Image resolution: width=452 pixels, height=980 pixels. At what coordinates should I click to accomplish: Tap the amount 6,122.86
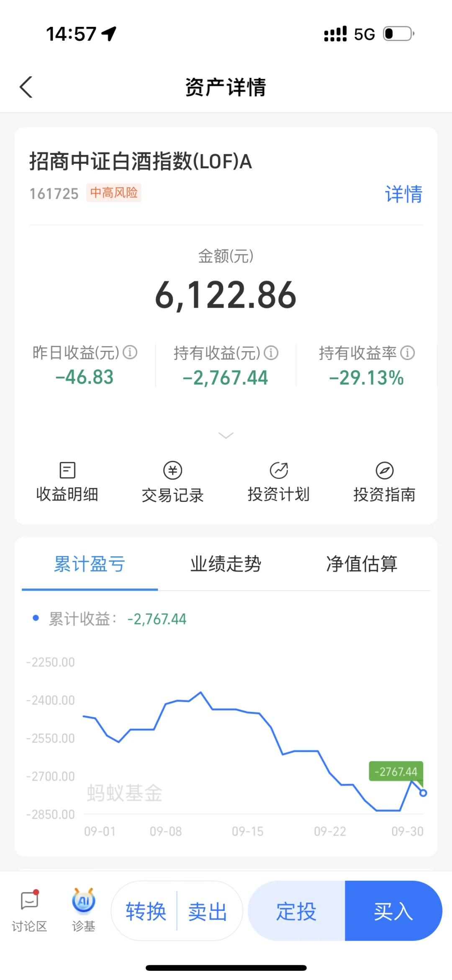(226, 295)
